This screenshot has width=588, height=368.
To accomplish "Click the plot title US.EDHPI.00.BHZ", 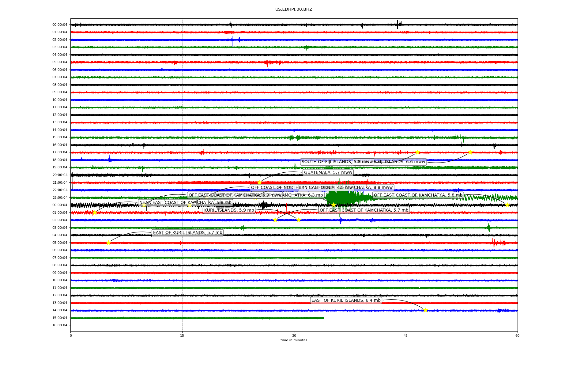I will [294, 10].
